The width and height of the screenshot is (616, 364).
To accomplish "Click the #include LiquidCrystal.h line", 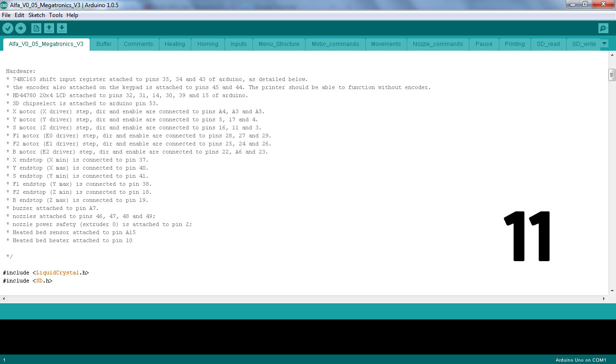I will pyautogui.click(x=46, y=273).
